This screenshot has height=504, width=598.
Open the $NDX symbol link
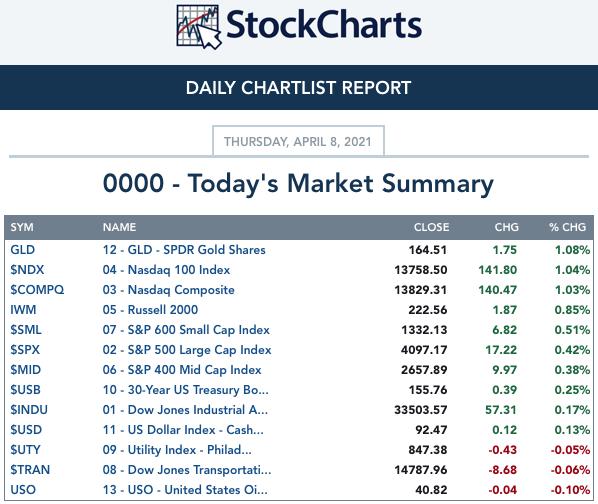pos(27,270)
